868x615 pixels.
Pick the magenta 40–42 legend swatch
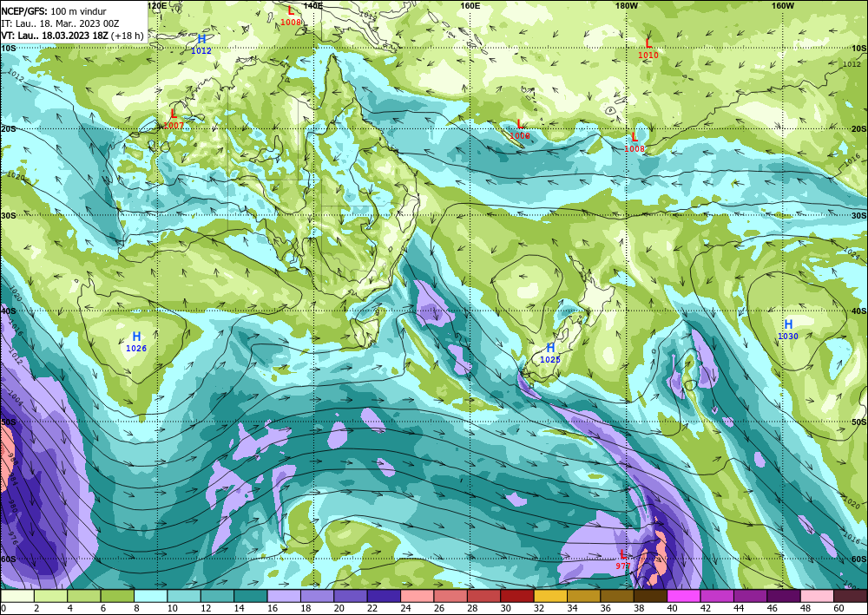(684, 596)
